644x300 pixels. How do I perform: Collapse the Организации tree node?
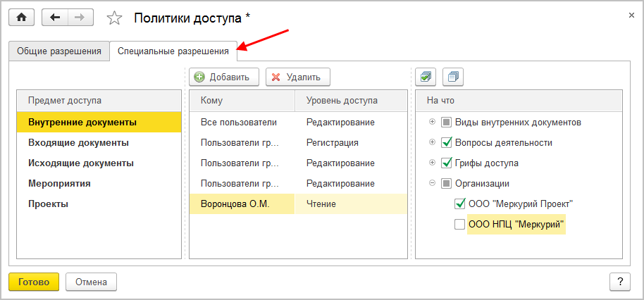coord(432,184)
